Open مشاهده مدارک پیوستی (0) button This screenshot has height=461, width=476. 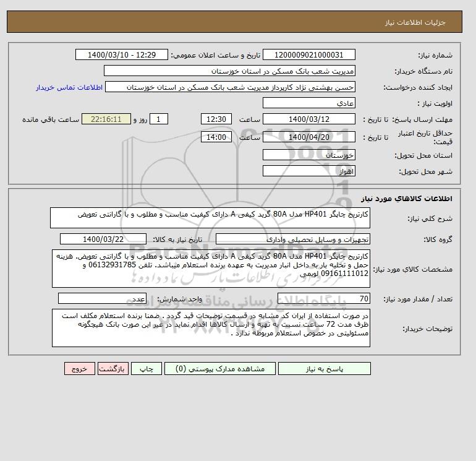pyautogui.click(x=220, y=369)
